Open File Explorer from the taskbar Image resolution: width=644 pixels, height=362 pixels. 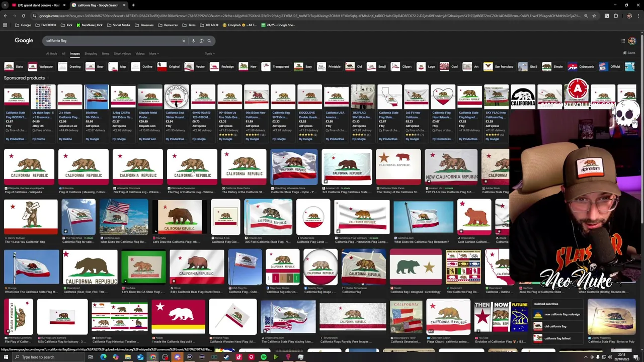[x=128, y=357]
